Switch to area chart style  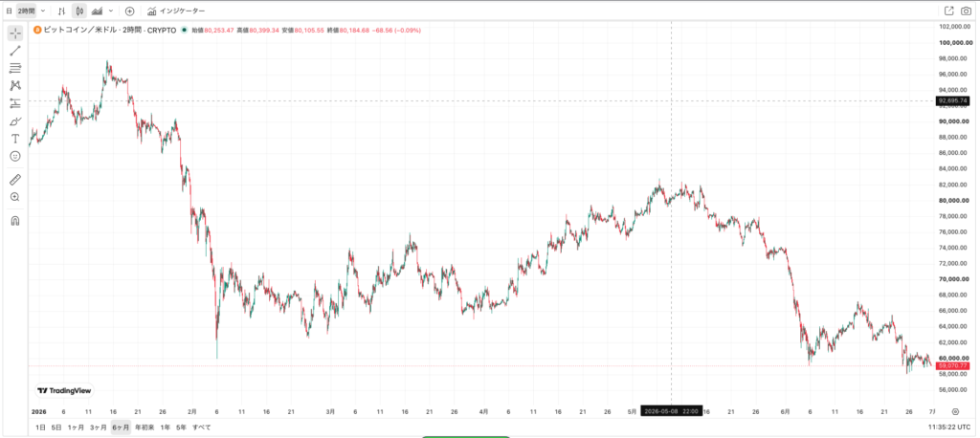(x=97, y=11)
